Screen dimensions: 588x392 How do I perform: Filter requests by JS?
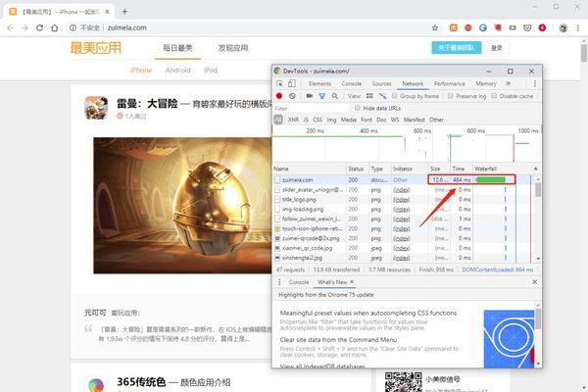point(306,120)
